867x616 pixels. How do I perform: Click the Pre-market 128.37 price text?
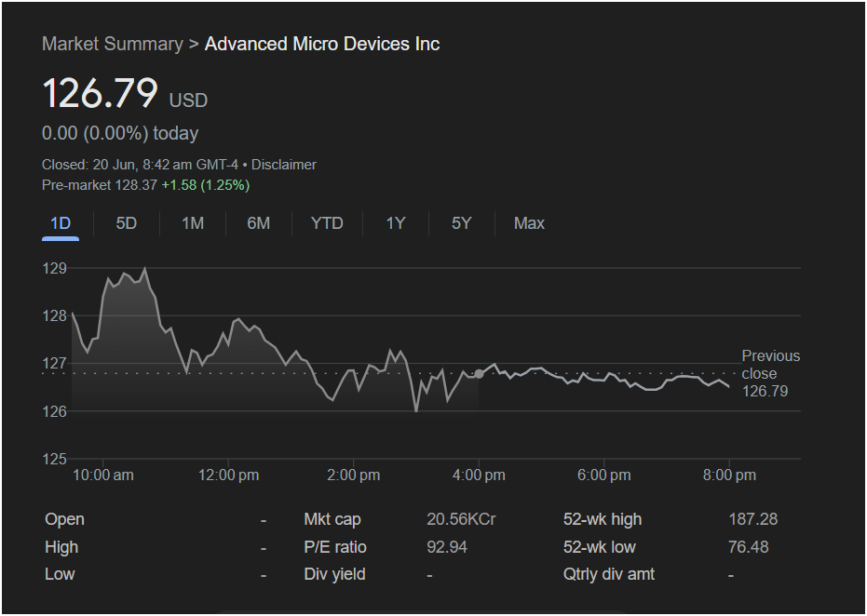click(100, 185)
